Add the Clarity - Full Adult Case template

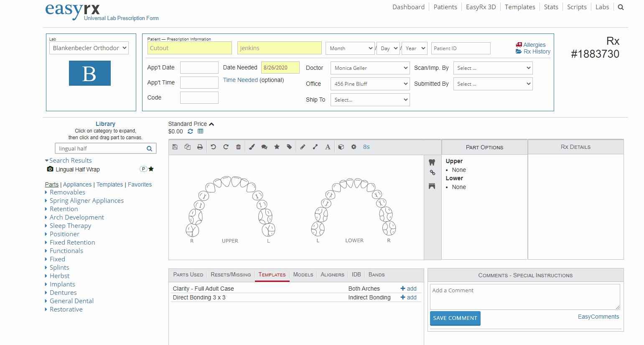[408, 289]
